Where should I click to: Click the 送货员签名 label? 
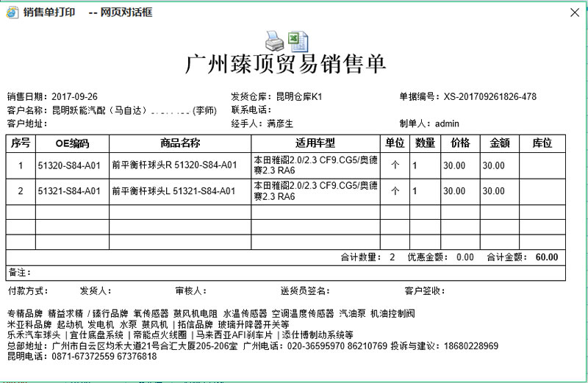pos(305,290)
